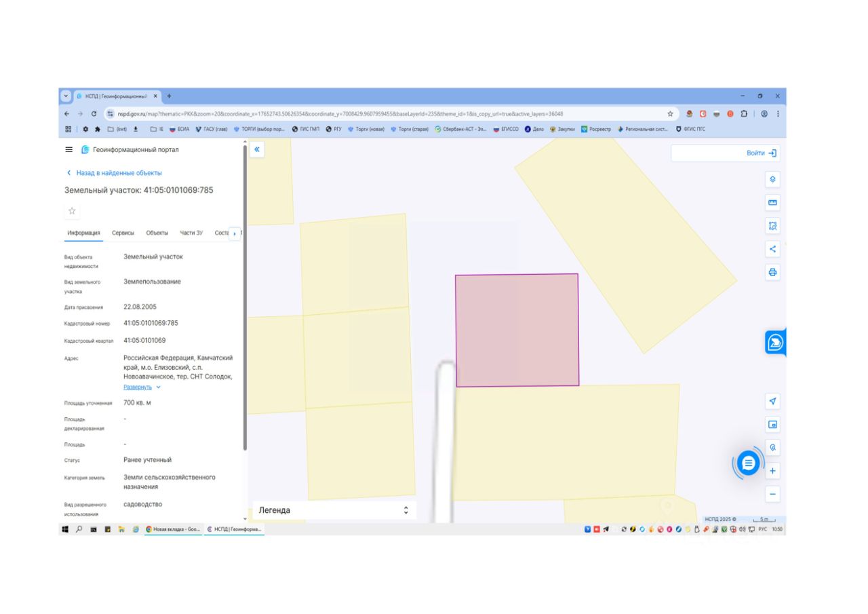This screenshot has width=868, height=614.
Task: Select the area value 700 кв. м
Action: (137, 403)
